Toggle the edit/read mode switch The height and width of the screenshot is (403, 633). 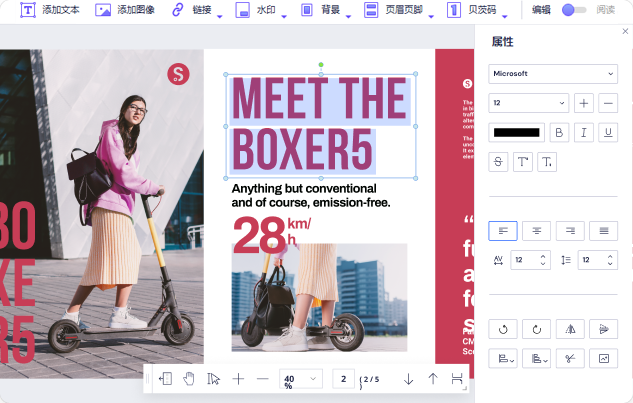573,10
